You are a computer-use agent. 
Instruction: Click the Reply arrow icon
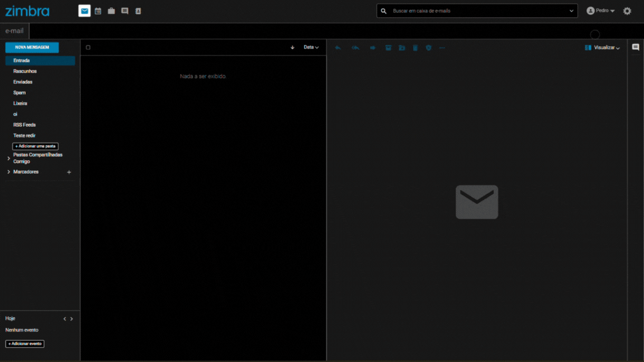pos(338,48)
